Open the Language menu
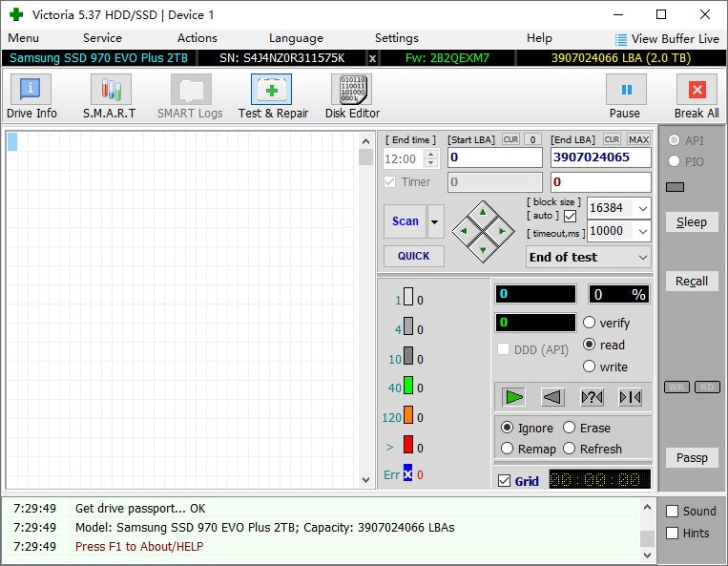This screenshot has width=728, height=566. [296, 38]
